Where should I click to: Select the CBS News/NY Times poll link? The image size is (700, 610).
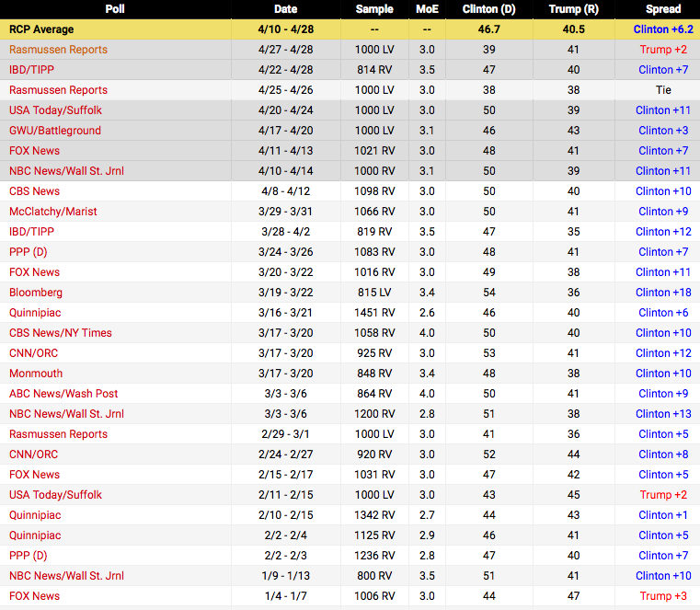tap(61, 333)
